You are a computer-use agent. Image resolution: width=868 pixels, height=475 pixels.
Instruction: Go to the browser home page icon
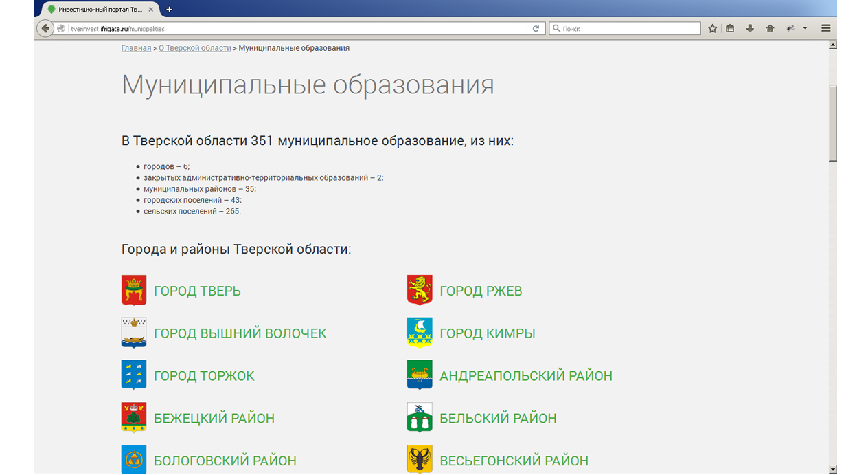pyautogui.click(x=770, y=29)
